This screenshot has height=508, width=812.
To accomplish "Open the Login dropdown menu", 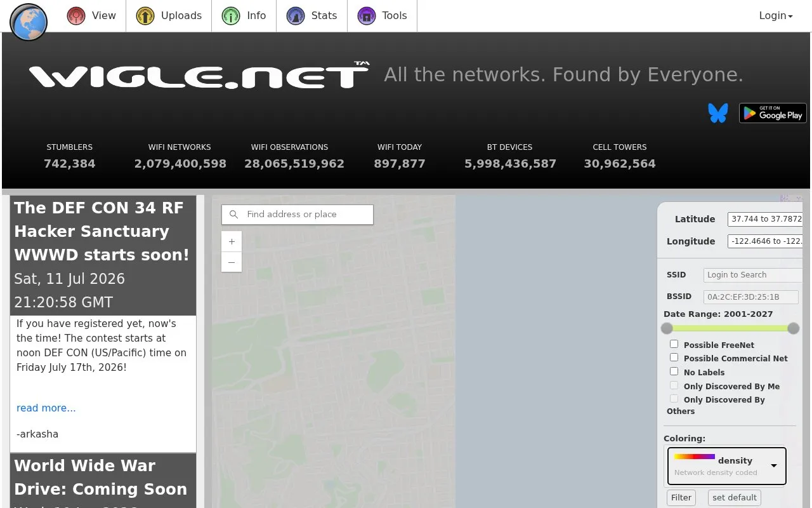I will point(776,16).
